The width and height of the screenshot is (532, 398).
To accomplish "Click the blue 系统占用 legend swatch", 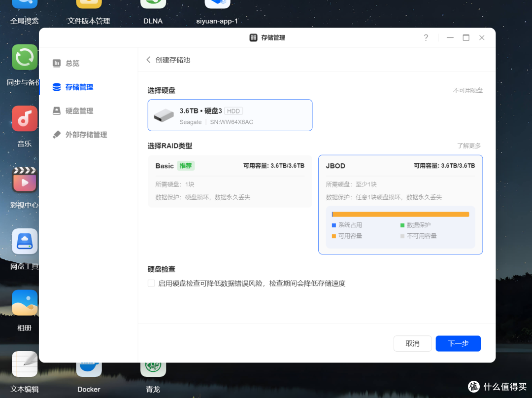I will pyautogui.click(x=334, y=225).
